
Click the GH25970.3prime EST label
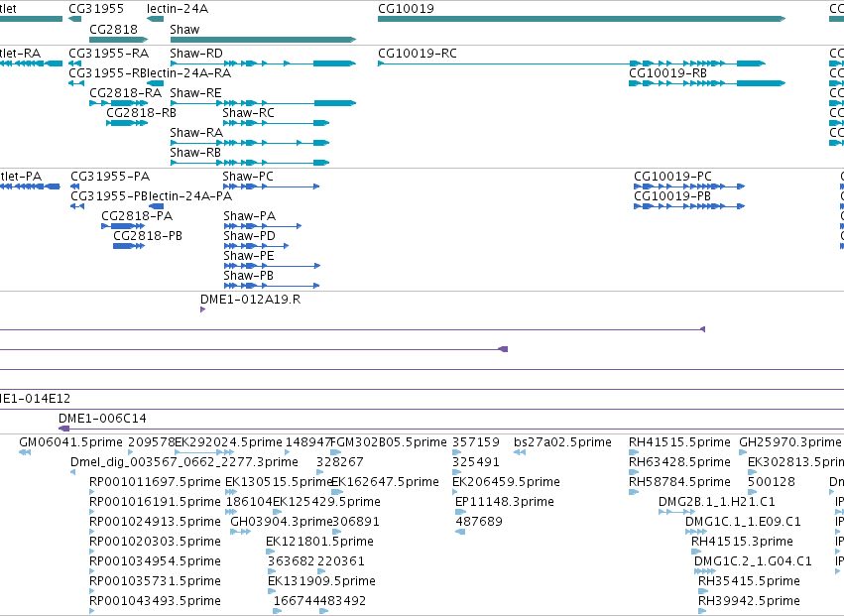point(789,442)
